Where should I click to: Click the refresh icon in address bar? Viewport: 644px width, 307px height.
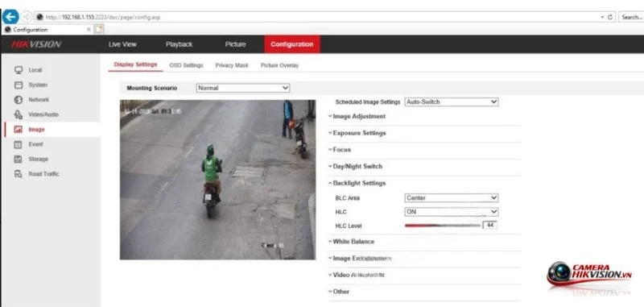pos(610,17)
